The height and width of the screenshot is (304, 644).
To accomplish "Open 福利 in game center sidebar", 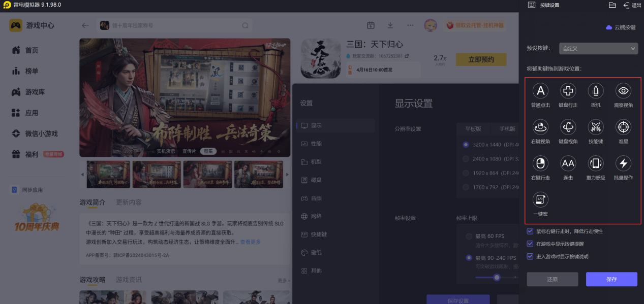I will pyautogui.click(x=32, y=154).
